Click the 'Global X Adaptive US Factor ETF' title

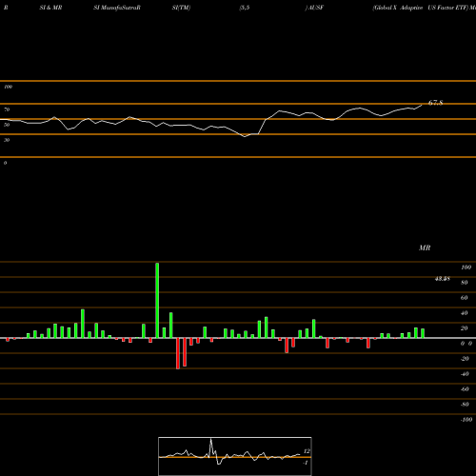(x=421, y=8)
